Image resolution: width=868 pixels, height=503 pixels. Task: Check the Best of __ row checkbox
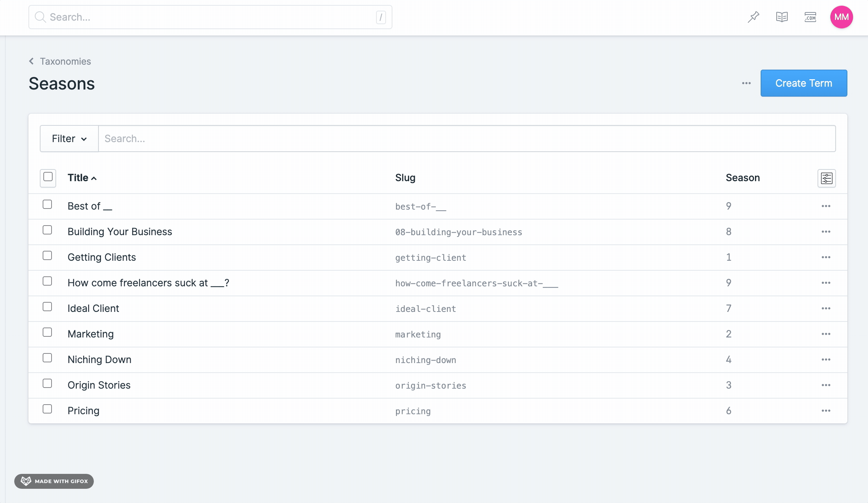(47, 204)
